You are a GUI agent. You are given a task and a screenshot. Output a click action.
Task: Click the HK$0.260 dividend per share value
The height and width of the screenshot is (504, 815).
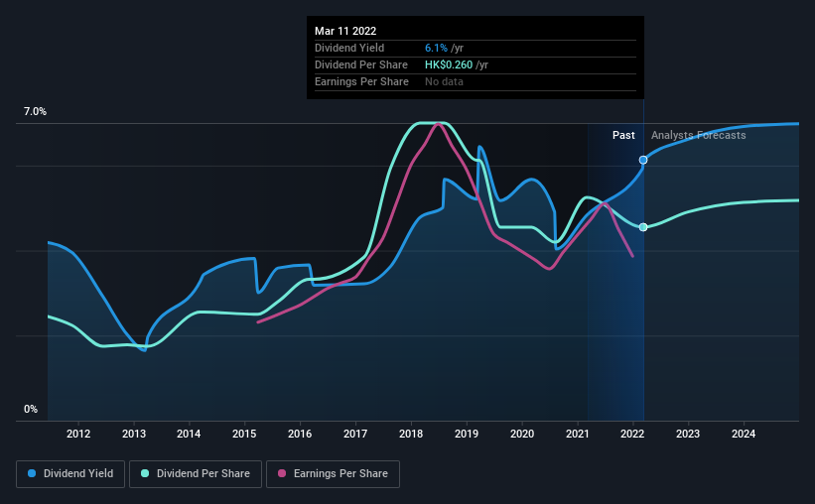click(449, 64)
